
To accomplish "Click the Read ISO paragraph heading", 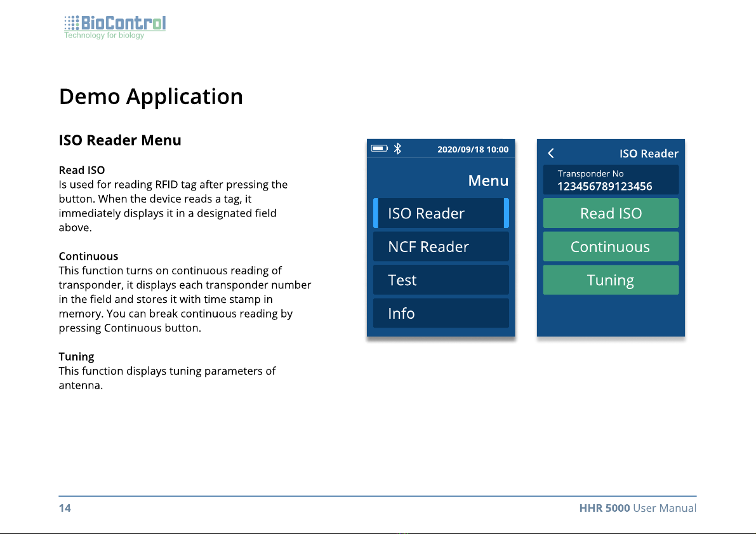I will point(82,170).
